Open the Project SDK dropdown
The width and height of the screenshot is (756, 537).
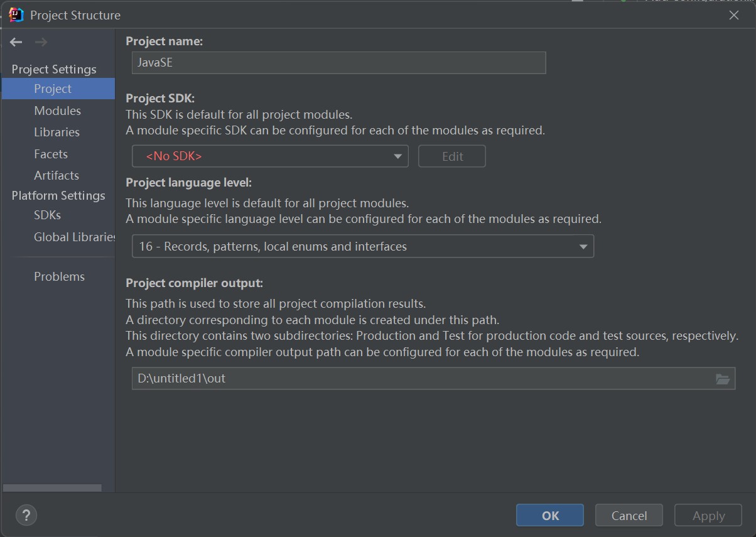[x=270, y=156]
